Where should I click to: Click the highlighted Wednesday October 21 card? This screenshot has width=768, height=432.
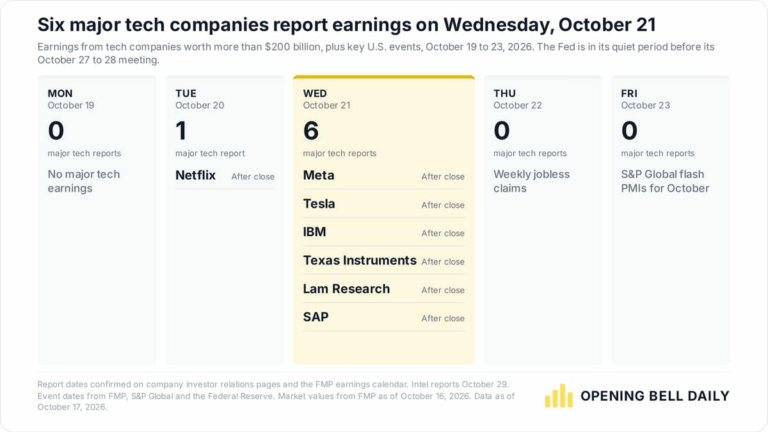coord(384,219)
